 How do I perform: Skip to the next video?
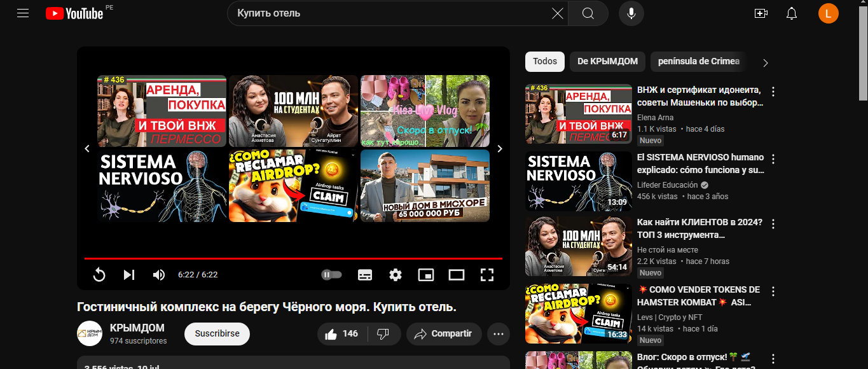(x=129, y=275)
